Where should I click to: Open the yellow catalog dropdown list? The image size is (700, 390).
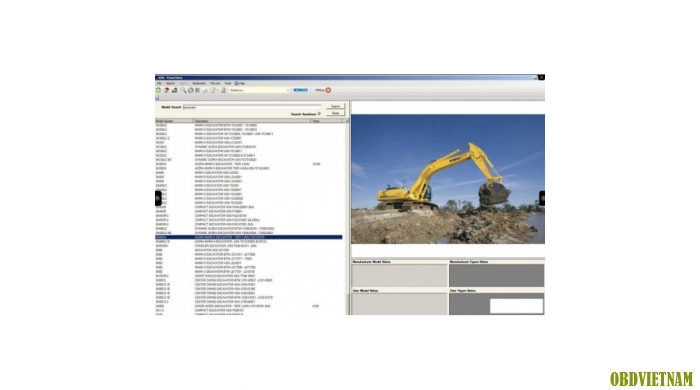coord(259,90)
